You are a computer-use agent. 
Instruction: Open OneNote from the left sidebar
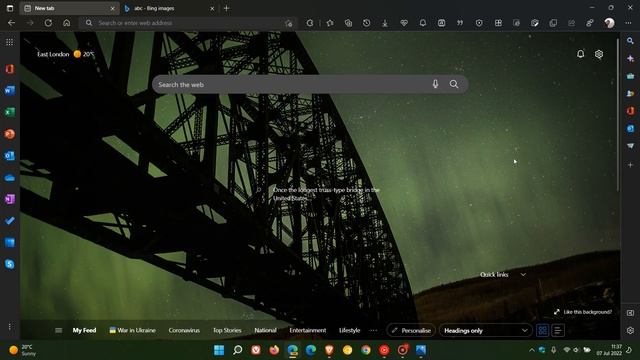pyautogui.click(x=9, y=199)
